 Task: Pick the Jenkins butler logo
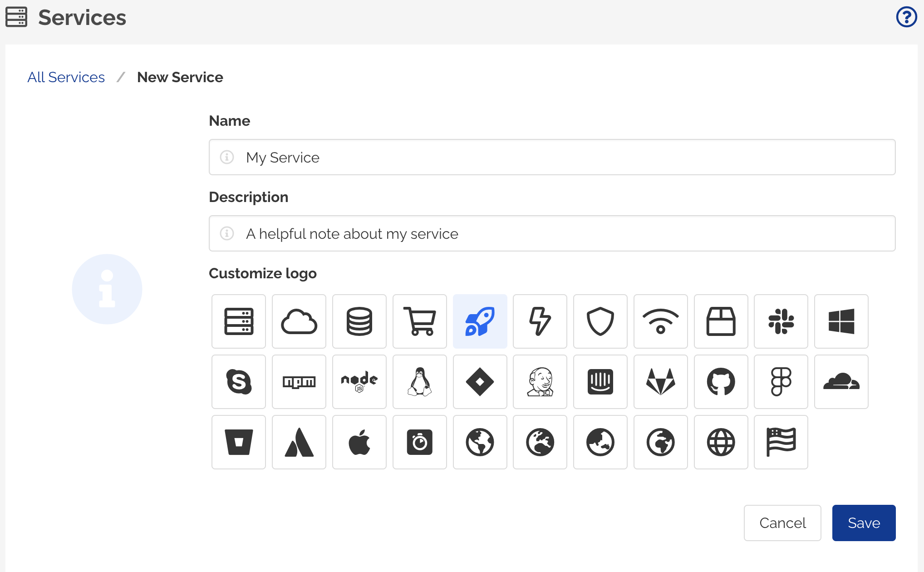pyautogui.click(x=540, y=382)
